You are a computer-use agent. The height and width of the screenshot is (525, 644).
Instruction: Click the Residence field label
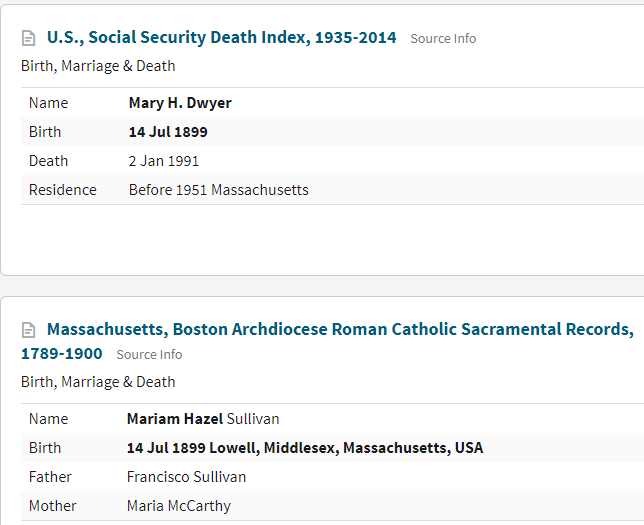point(62,190)
